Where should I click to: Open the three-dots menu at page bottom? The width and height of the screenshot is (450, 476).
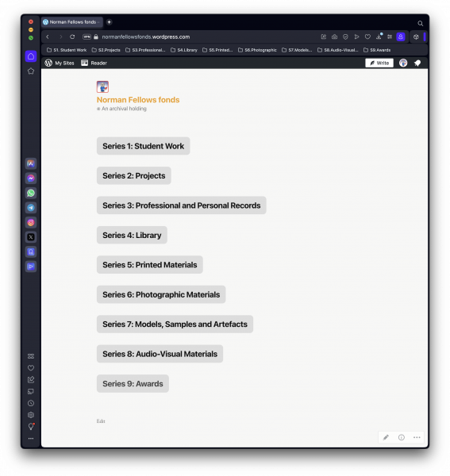[x=417, y=437]
